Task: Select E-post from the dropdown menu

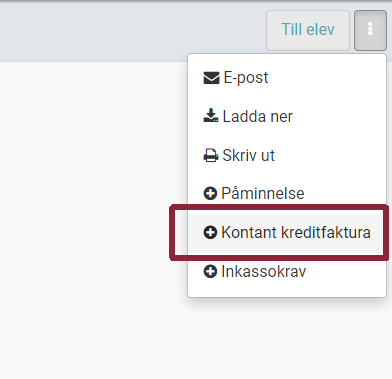Action: point(287,78)
